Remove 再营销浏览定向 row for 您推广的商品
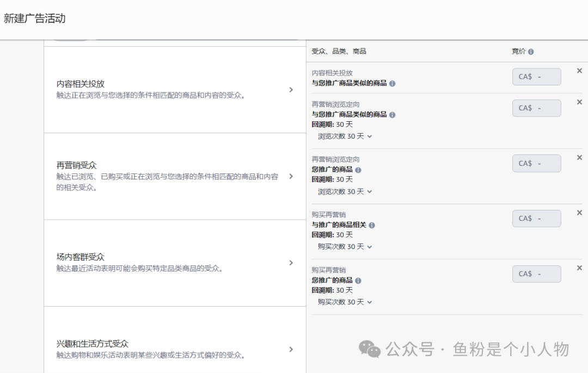 coord(579,157)
